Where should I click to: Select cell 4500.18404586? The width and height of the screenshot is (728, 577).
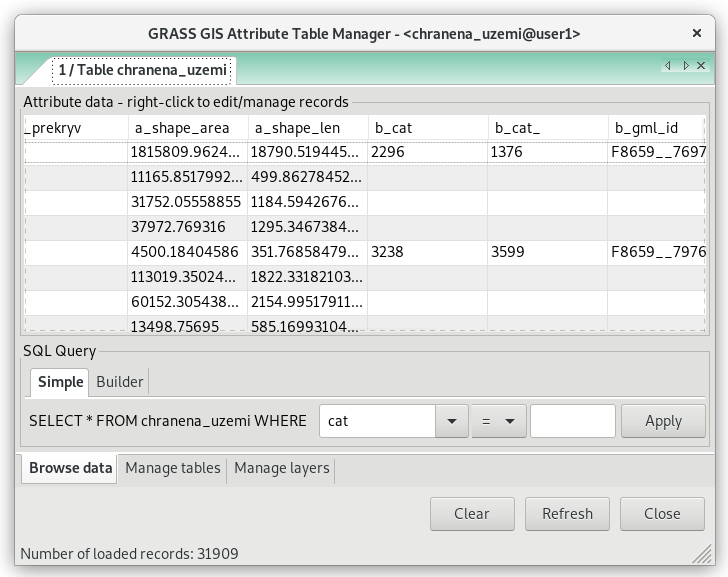(188, 253)
